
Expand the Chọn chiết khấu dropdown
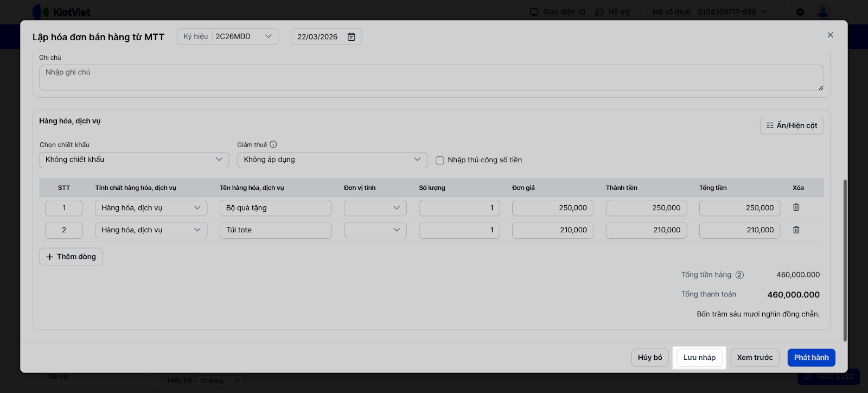(133, 160)
